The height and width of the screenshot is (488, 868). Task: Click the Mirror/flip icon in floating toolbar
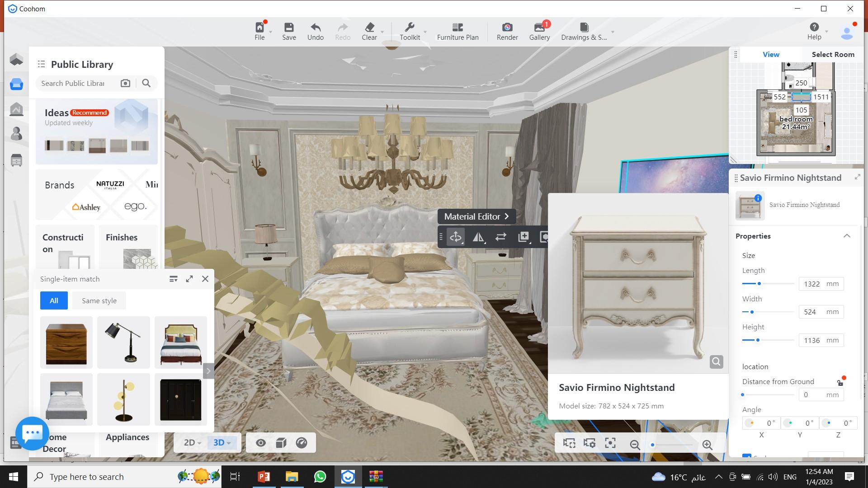click(x=478, y=237)
